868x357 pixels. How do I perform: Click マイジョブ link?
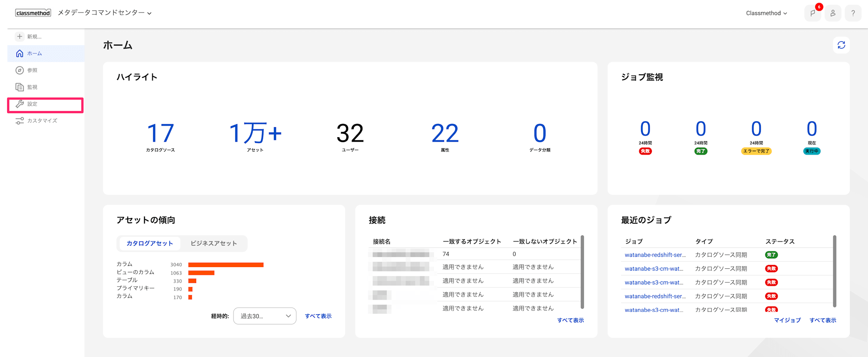[x=788, y=320]
